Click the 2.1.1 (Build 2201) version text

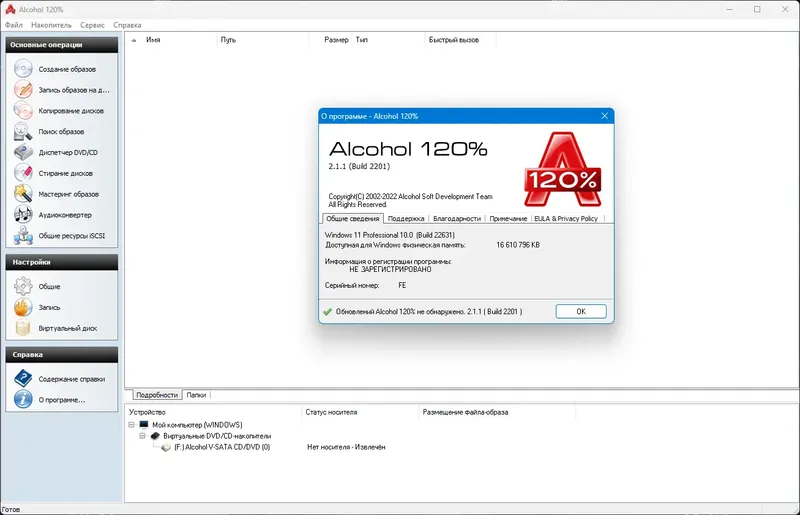click(359, 166)
